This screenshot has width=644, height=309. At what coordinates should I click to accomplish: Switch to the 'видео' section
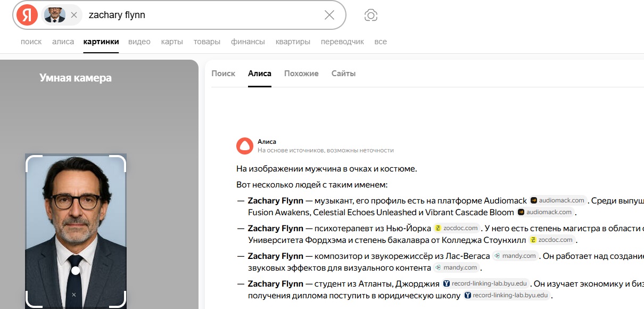pyautogui.click(x=139, y=42)
